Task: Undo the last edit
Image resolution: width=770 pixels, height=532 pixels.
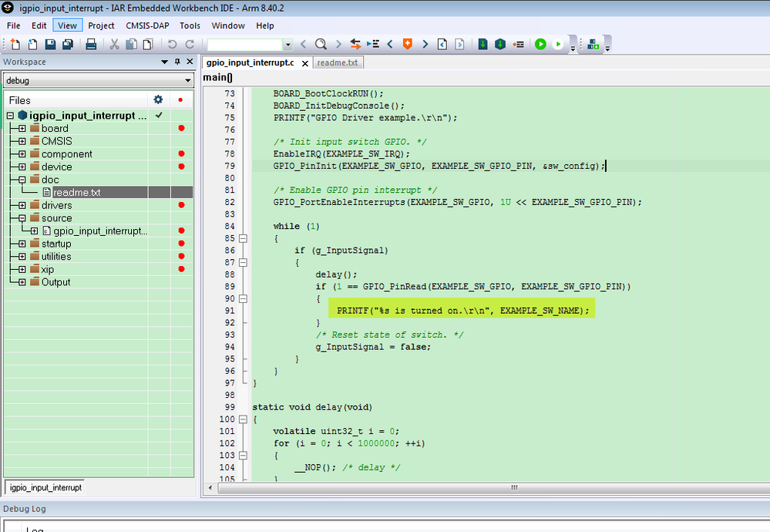Action: 171,44
